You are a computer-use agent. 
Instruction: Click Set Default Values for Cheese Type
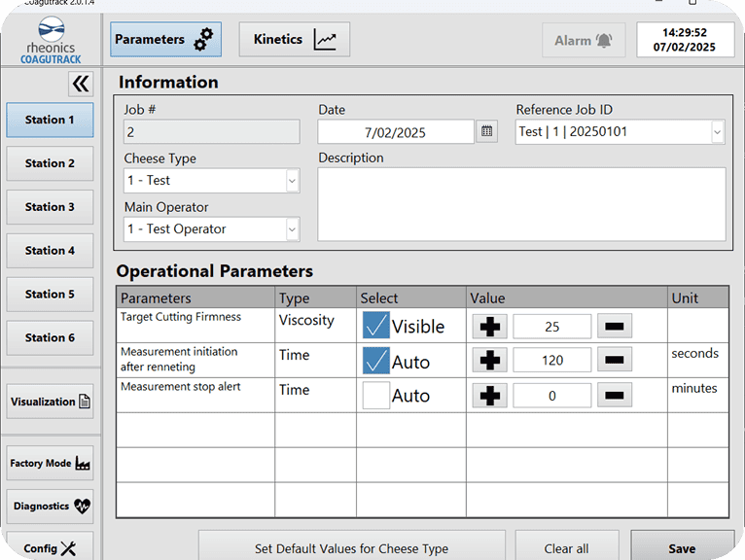(x=351, y=548)
